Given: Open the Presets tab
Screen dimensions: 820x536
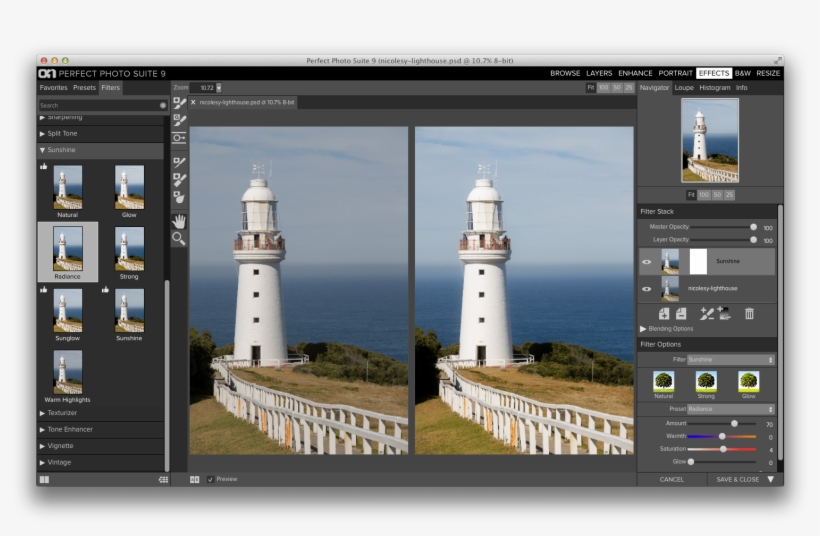Looking at the screenshot, I should [84, 88].
